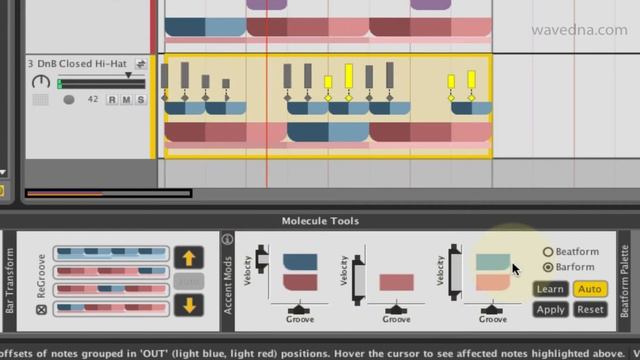Click the Apply button
This screenshot has height=360, width=640.
coord(550,309)
